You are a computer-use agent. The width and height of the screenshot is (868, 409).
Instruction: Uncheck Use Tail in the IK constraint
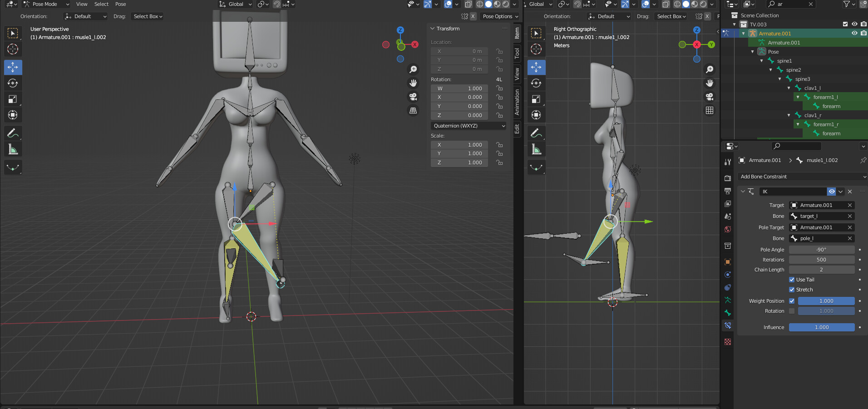pyautogui.click(x=792, y=280)
